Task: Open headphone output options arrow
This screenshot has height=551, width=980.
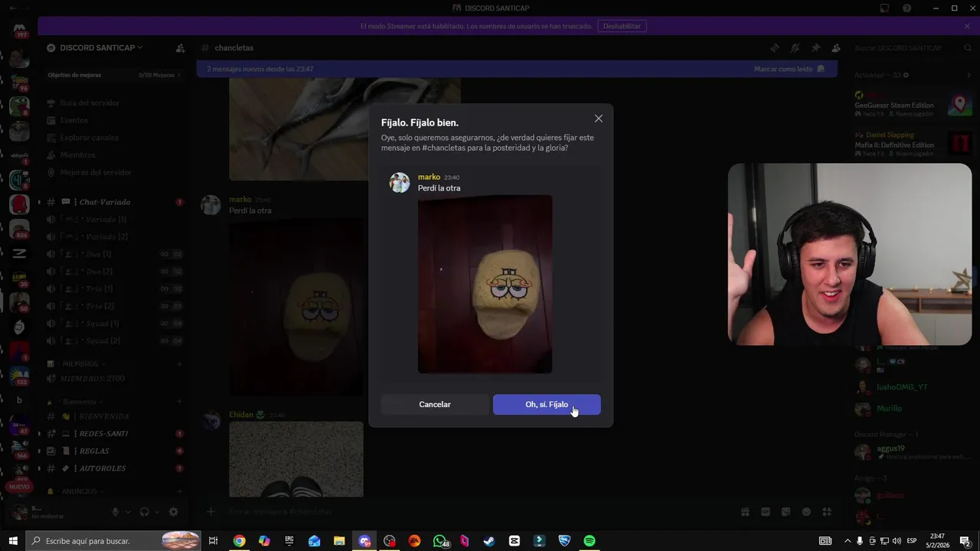Action: pyautogui.click(x=157, y=512)
